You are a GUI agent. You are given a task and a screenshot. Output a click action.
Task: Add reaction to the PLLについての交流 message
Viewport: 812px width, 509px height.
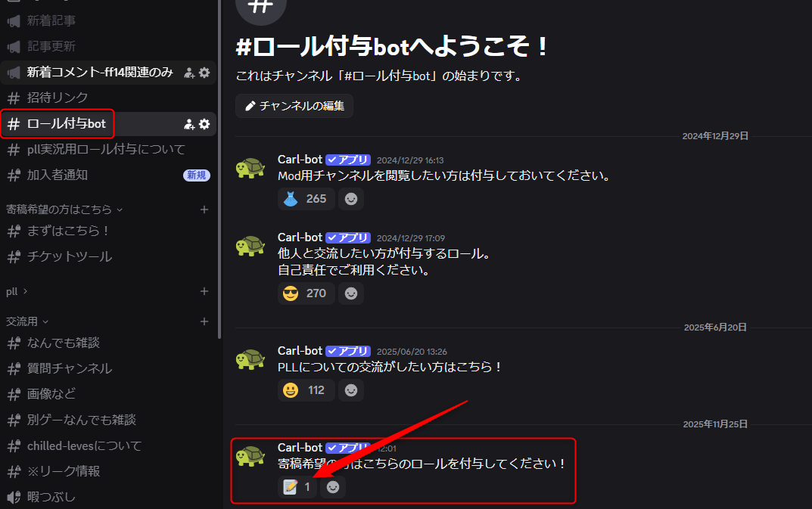351,390
